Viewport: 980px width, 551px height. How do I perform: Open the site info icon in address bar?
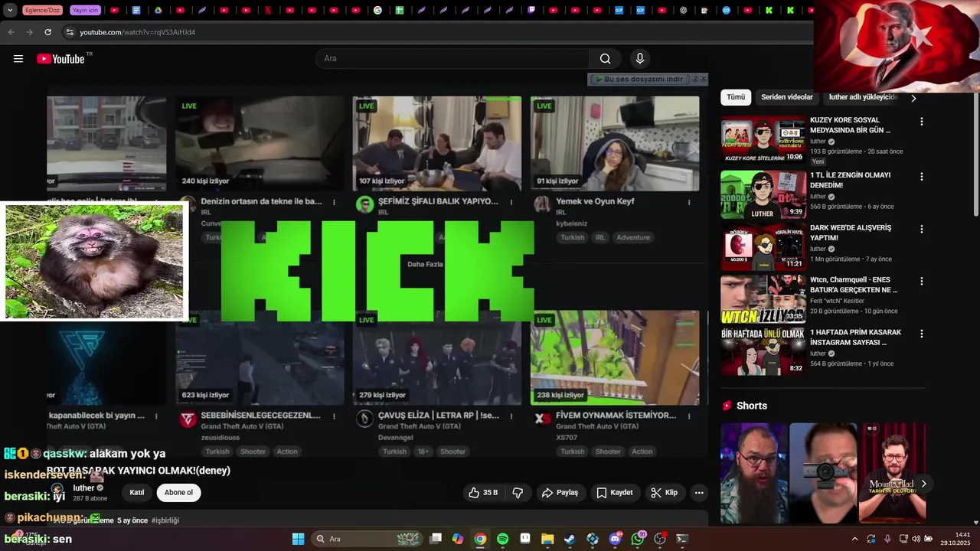coord(70,32)
